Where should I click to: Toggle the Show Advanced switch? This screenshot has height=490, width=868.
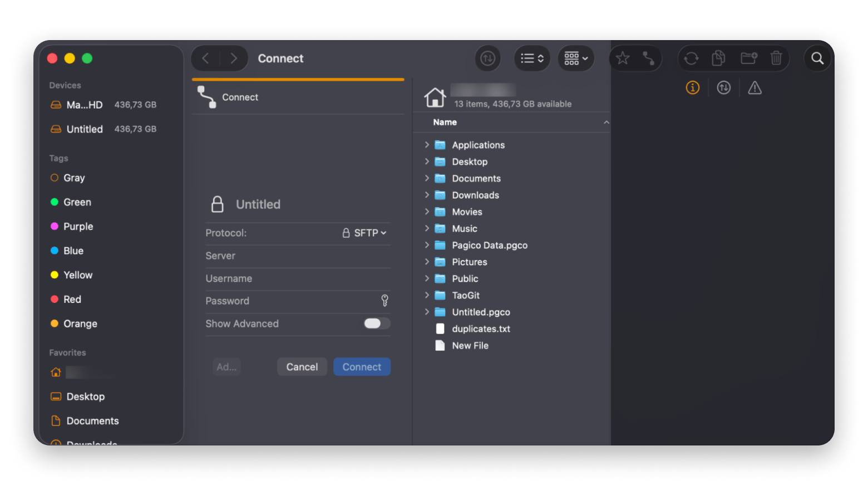377,324
